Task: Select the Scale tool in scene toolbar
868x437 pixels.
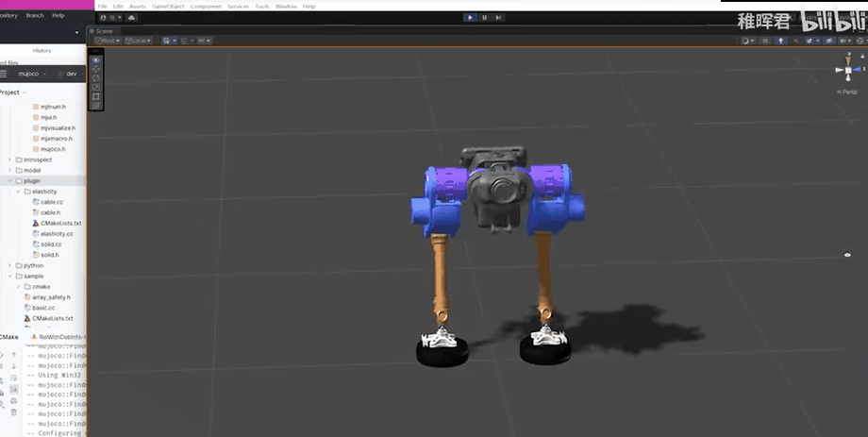Action: pos(96,87)
